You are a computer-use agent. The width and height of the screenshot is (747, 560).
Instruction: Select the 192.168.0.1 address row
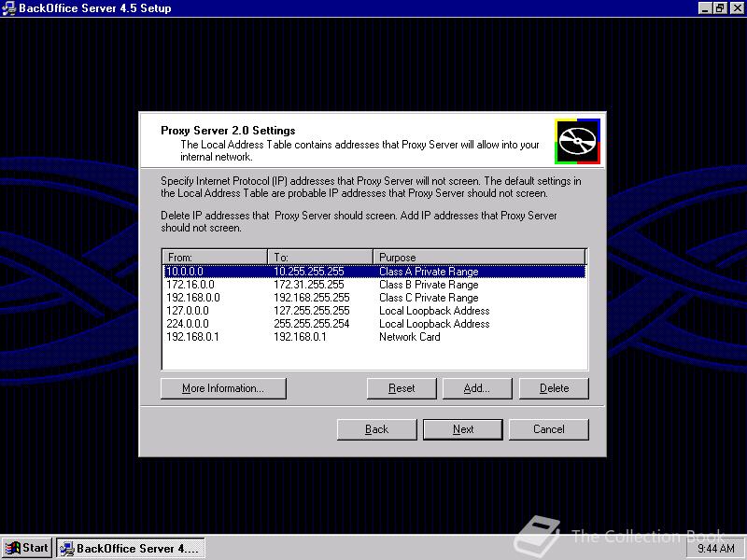(x=374, y=337)
